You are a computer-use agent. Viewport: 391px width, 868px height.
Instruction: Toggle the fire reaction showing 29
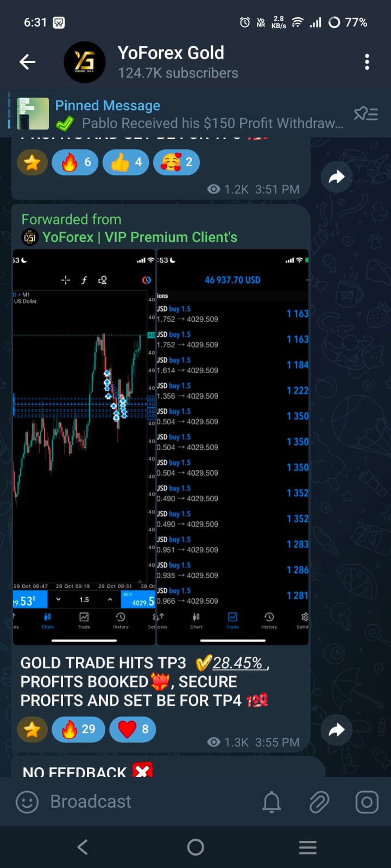point(78,729)
